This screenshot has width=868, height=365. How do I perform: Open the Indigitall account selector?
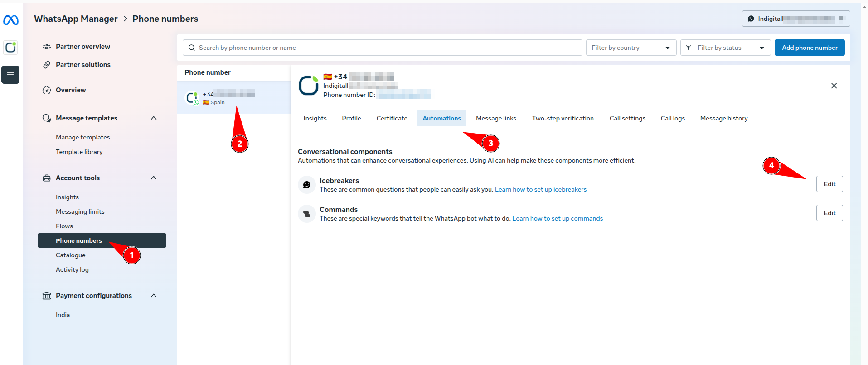tap(795, 19)
